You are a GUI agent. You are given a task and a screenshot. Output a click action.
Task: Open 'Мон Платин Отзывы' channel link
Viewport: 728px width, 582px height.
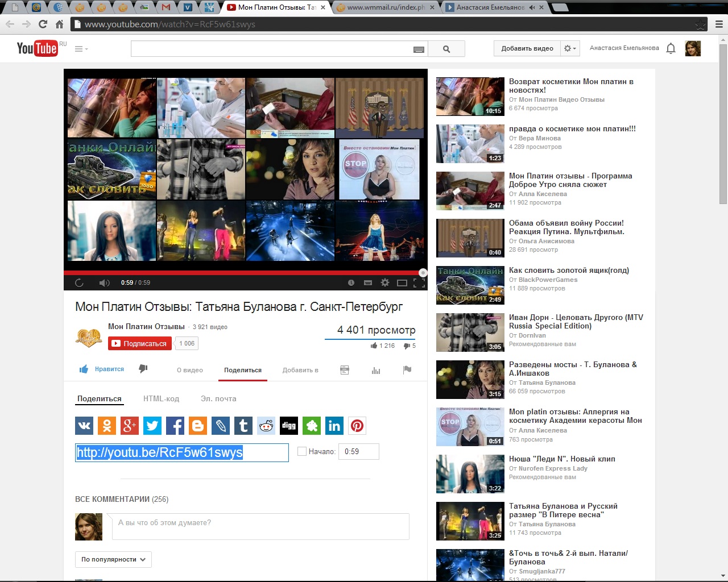point(146,326)
